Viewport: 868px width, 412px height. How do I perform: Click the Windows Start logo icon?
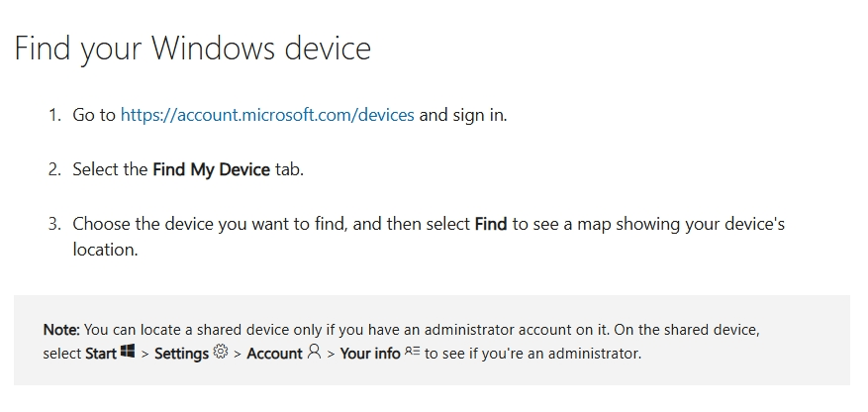pos(128,353)
